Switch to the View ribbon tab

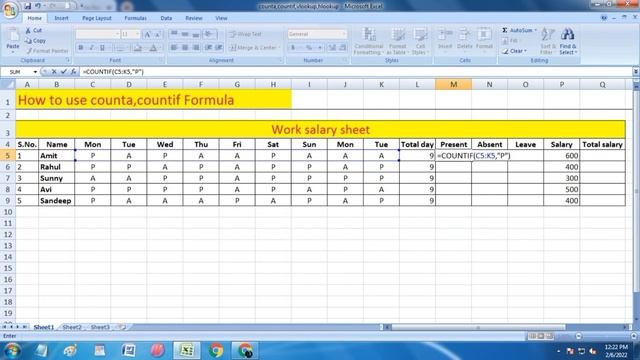[221, 18]
